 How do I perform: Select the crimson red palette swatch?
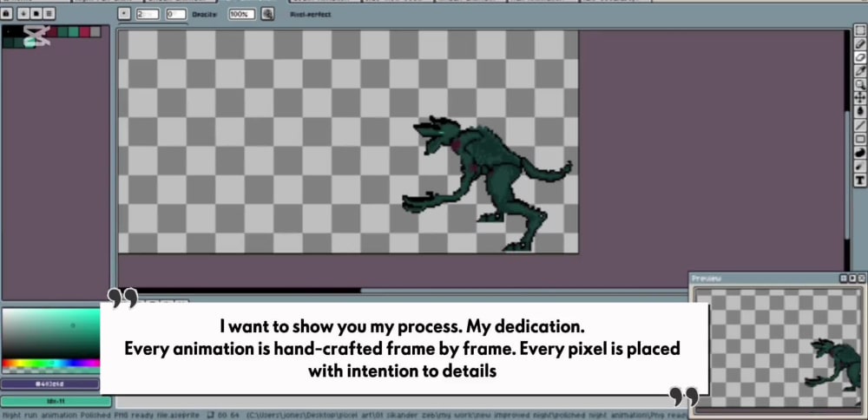pyautogui.click(x=84, y=32)
